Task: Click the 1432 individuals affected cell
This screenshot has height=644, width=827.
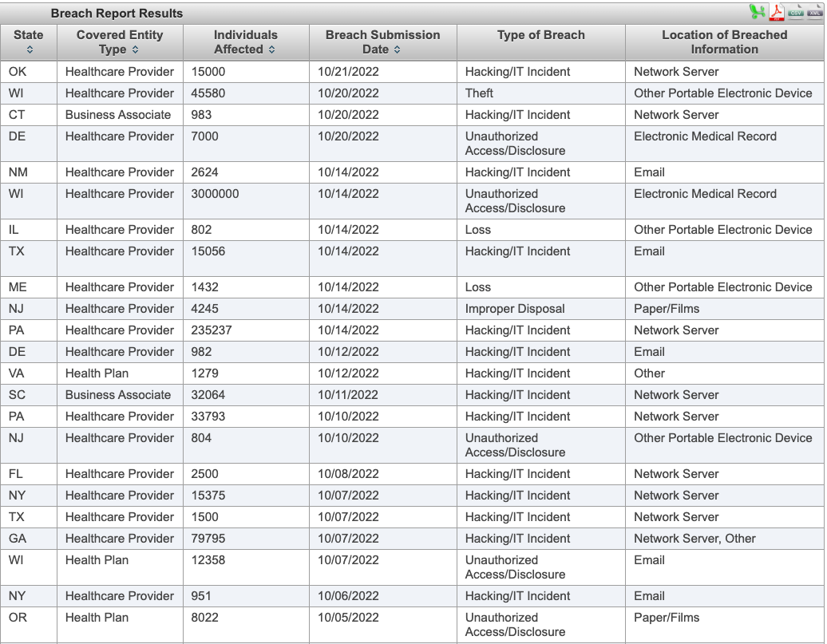Action: coord(247,287)
